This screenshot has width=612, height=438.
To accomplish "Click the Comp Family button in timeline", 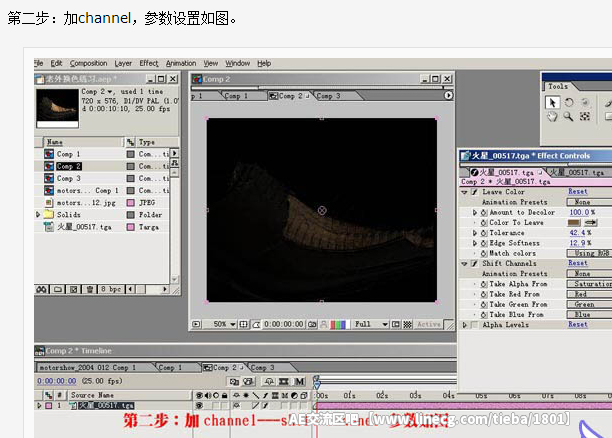I will [x=234, y=381].
